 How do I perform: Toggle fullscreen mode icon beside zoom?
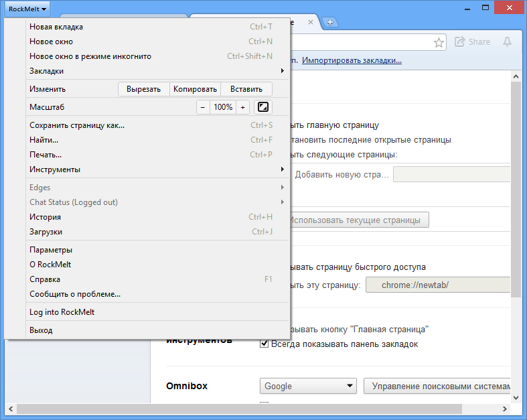pyautogui.click(x=262, y=107)
